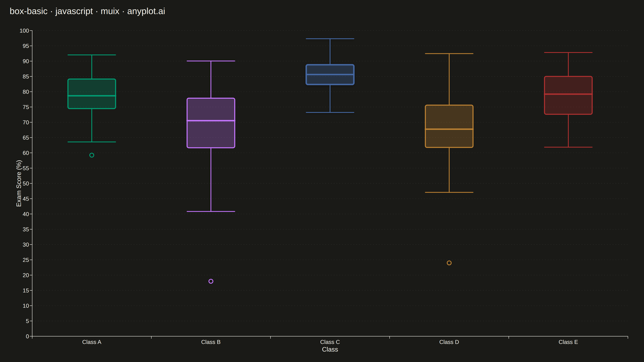Click the "Class B" axis label

point(211,342)
